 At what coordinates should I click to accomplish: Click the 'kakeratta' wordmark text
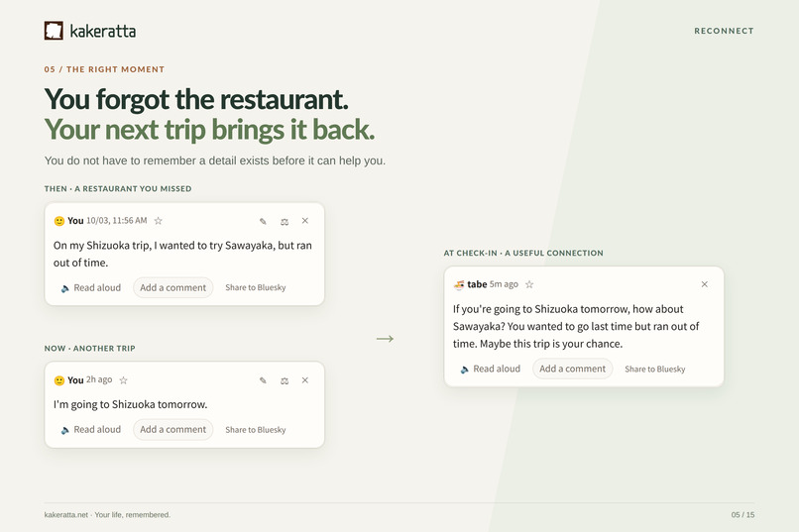(x=103, y=31)
